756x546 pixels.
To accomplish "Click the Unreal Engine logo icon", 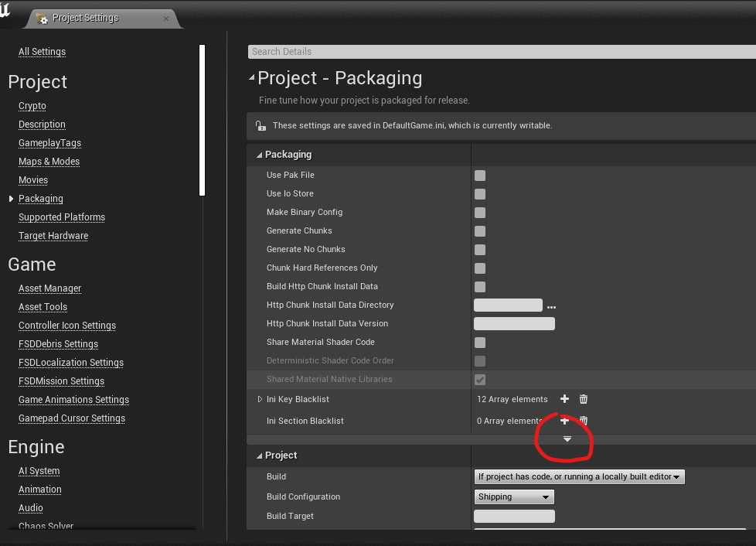I will 5,9.
